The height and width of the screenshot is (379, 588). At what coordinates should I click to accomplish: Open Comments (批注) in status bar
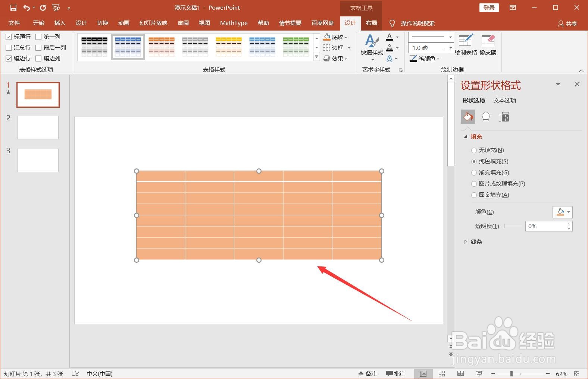pos(396,374)
